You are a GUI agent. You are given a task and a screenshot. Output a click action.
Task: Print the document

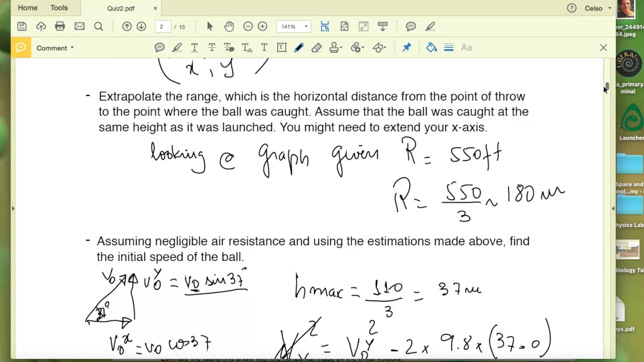60,27
